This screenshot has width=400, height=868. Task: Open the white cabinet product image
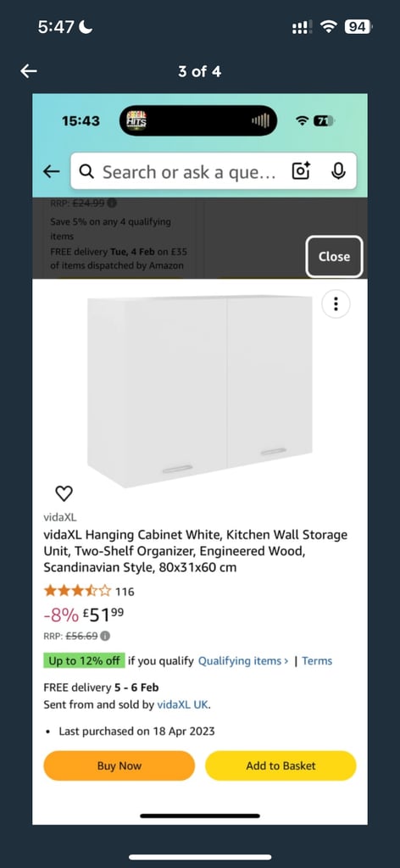coord(200,392)
